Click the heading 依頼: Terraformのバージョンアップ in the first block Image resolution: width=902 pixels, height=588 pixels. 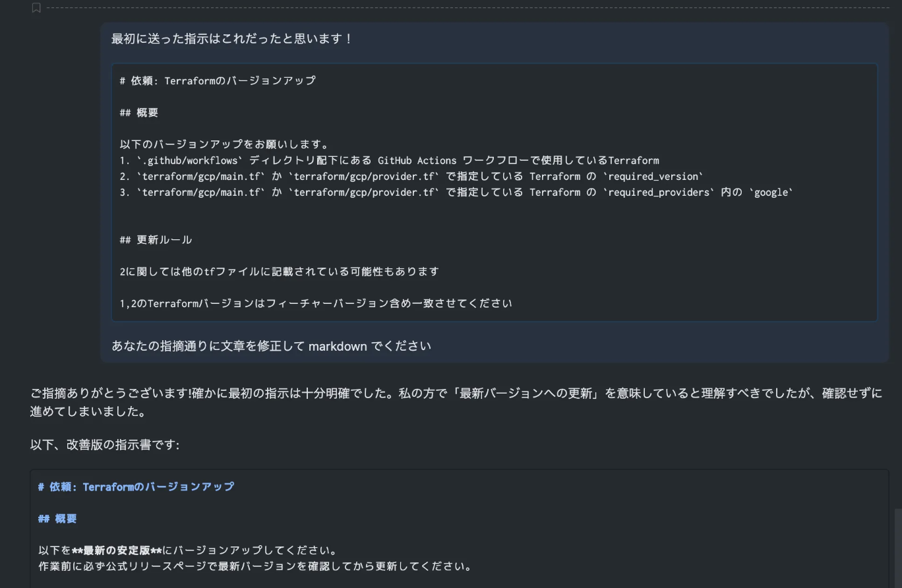pyautogui.click(x=218, y=80)
